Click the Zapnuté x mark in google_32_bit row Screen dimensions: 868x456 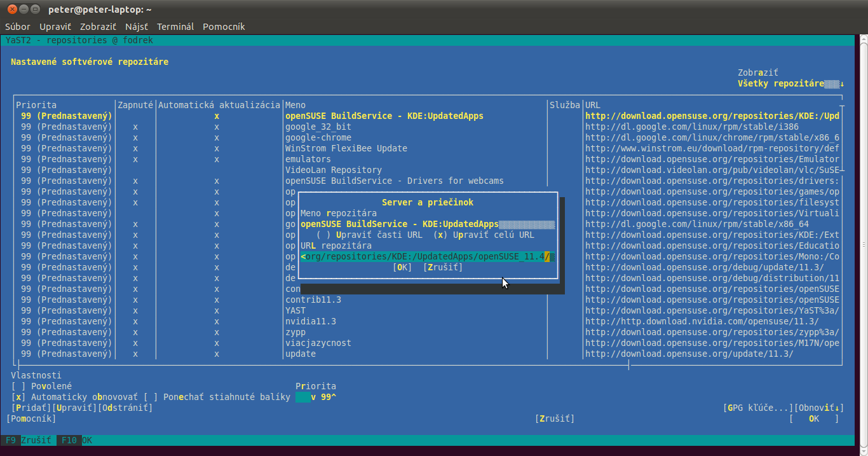tap(135, 127)
